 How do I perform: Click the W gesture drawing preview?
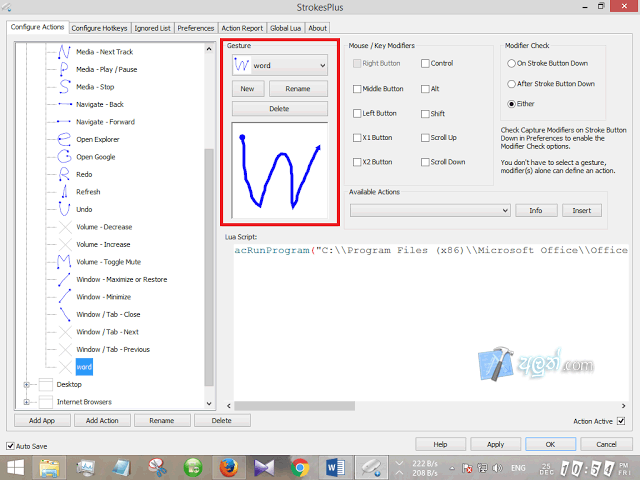pos(280,171)
